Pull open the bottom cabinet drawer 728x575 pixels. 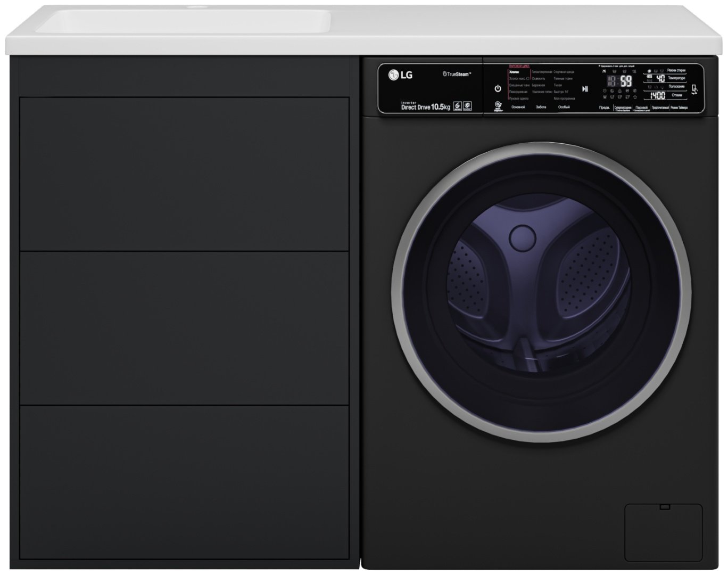tap(184, 482)
